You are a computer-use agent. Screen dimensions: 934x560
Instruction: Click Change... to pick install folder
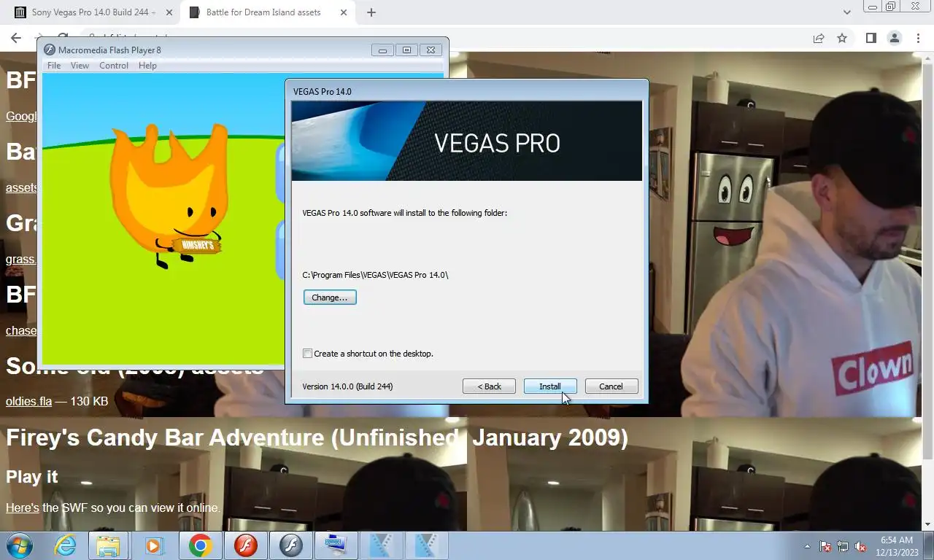click(330, 297)
